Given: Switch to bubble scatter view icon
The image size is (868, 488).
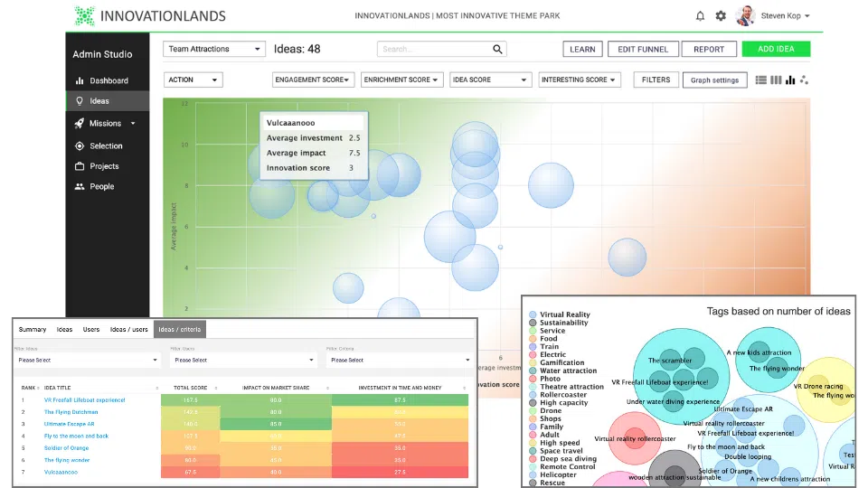Looking at the screenshot, I should tap(805, 80).
